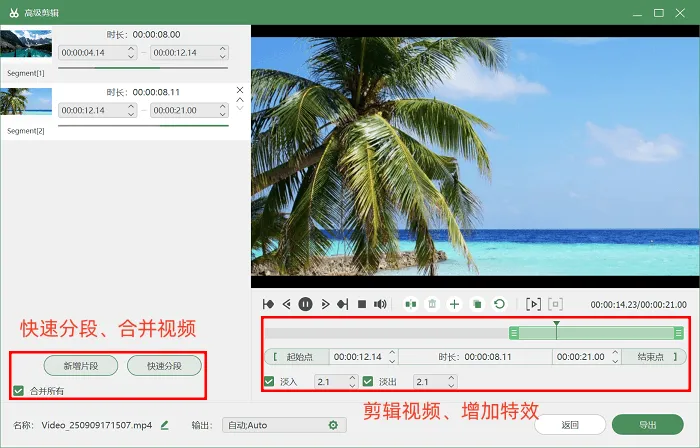Toggle the 合并所有 checkbox
The height and width of the screenshot is (448, 700).
tap(18, 391)
